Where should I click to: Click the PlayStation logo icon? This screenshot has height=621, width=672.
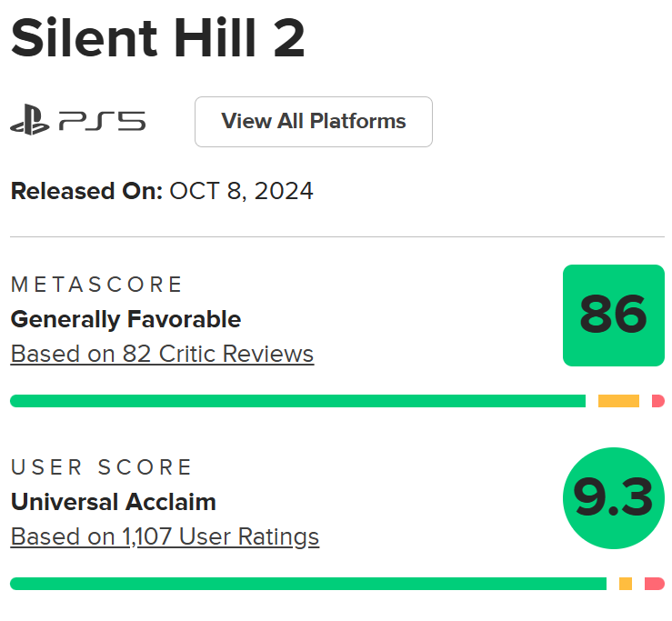(30, 122)
